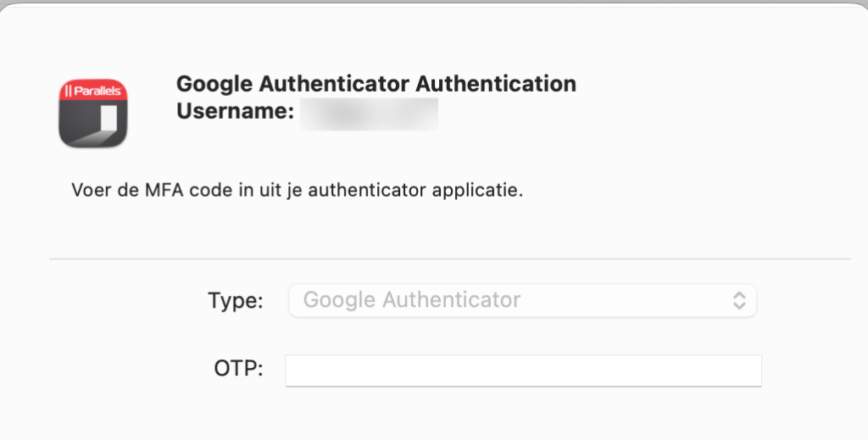Click the Username label
This screenshot has width=868, height=440.
pyautogui.click(x=235, y=111)
